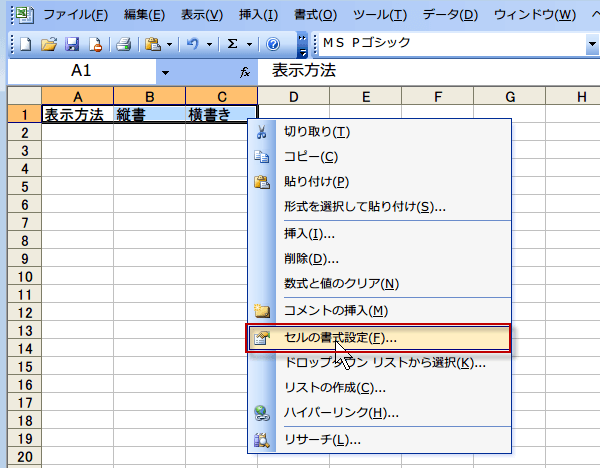This screenshot has width=600, height=468.
Task: Open the MS Pゴシック font dropdown
Action: (x=592, y=44)
